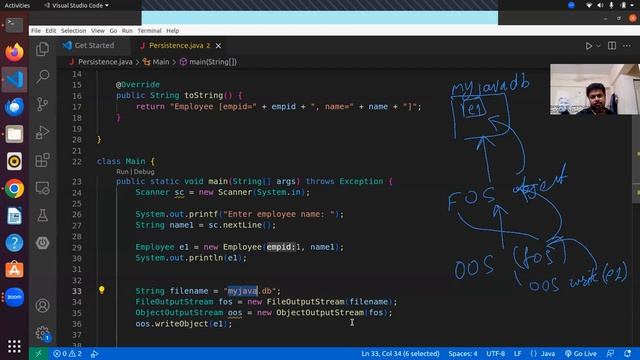Click Ln 33, Col 34 status indicator
The image size is (640, 360).
pos(400,353)
